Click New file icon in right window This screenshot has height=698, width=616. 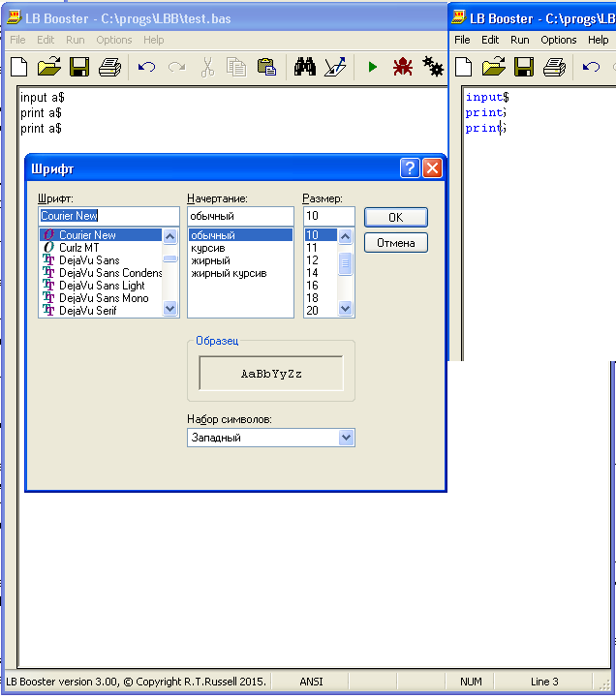[x=464, y=67]
